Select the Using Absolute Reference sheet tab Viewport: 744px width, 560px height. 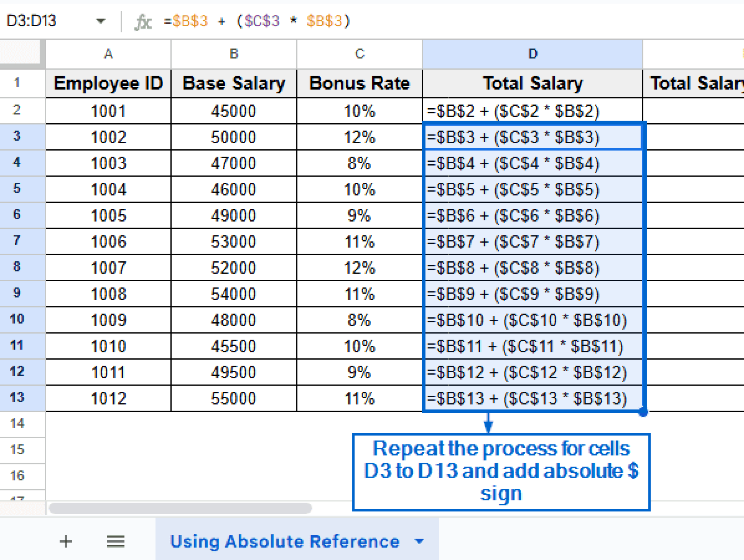[285, 541]
